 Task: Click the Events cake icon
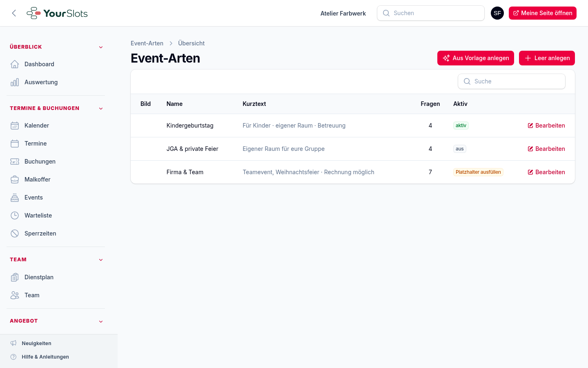[x=15, y=197]
